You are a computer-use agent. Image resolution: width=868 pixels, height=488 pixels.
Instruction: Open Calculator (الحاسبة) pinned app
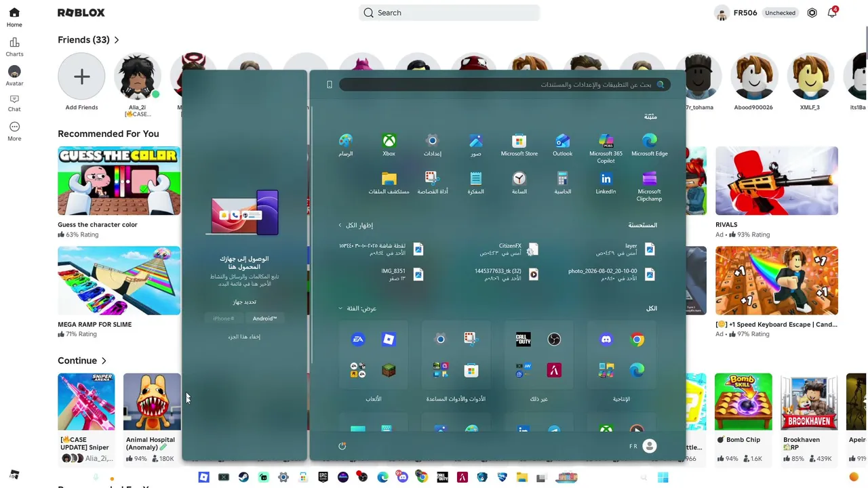tap(562, 183)
